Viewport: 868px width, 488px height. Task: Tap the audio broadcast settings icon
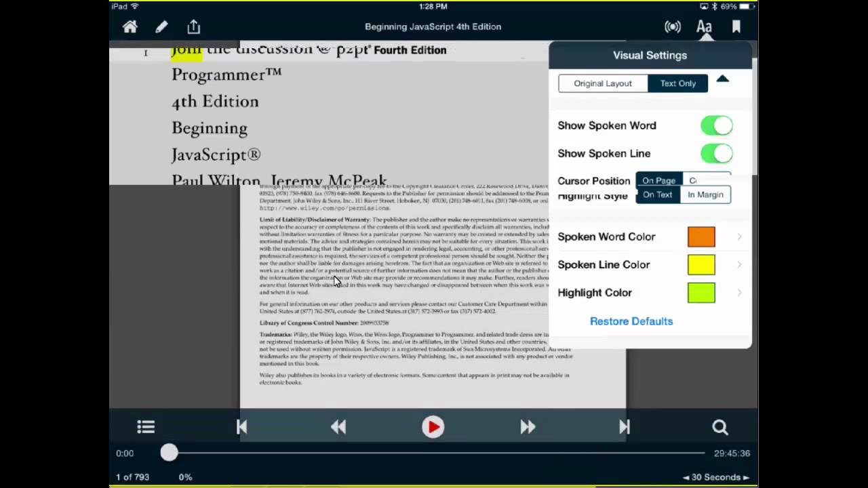click(x=673, y=26)
